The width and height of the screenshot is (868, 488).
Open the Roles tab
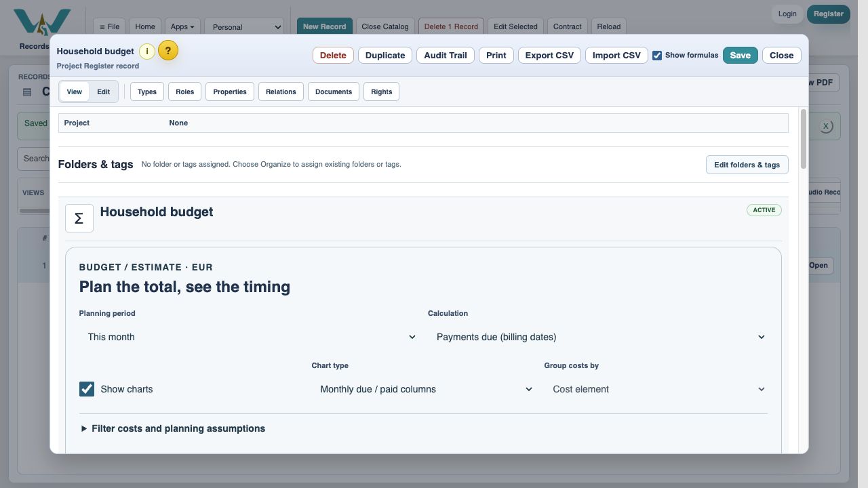185,91
